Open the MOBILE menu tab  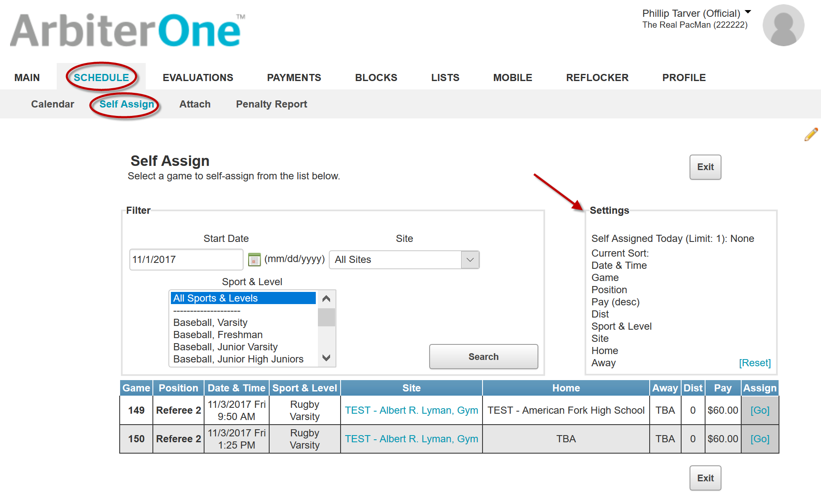(513, 78)
